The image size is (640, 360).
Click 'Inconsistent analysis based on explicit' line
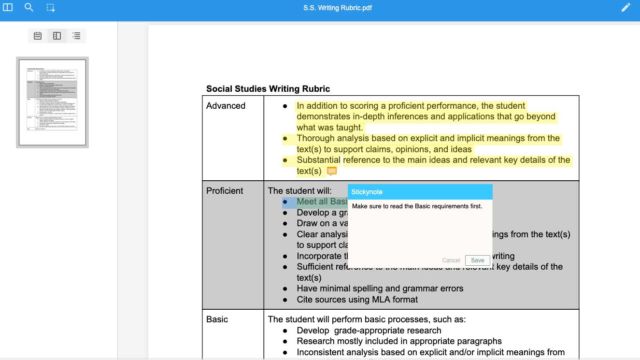431,352
